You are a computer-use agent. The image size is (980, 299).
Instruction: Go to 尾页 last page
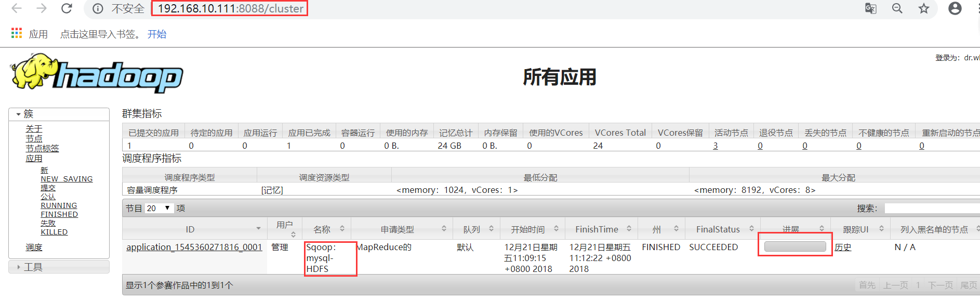(969, 285)
